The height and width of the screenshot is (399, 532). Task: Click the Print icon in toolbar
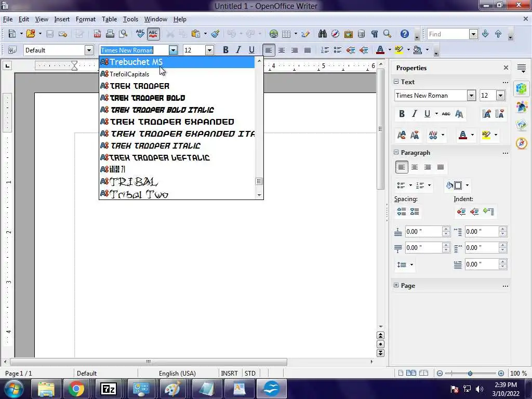(110, 34)
